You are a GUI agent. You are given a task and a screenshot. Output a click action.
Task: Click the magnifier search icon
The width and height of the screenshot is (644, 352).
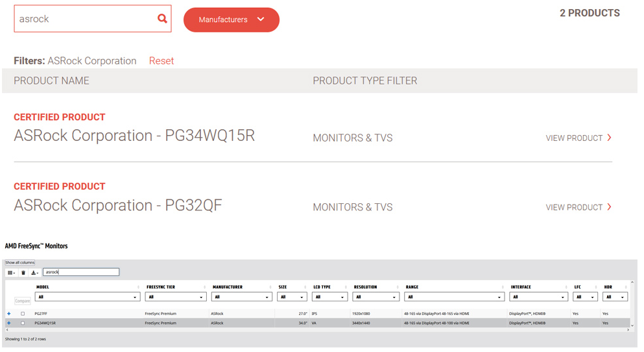tap(162, 18)
